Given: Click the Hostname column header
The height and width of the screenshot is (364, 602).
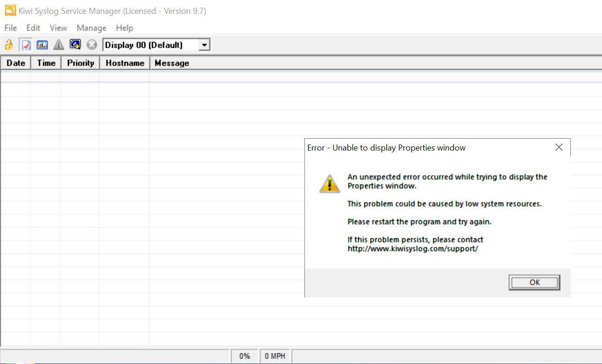Looking at the screenshot, I should (125, 63).
